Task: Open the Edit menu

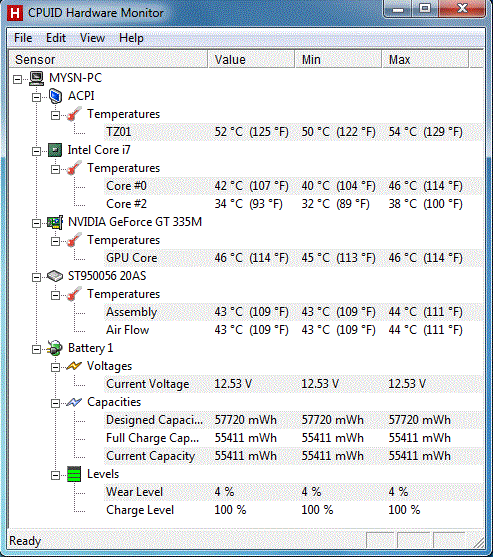Action: coord(56,38)
